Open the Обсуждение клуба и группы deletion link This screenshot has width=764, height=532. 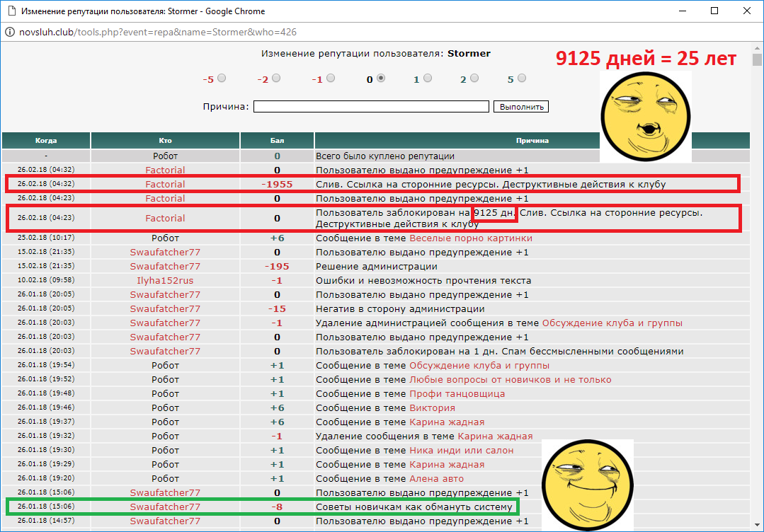[x=612, y=323]
